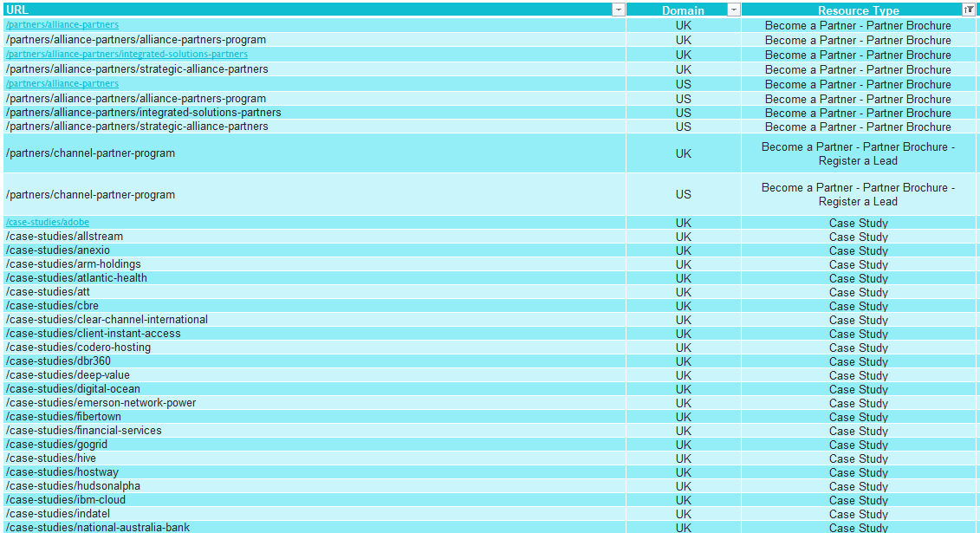This screenshot has height=533, width=980.
Task: Select US row's strategic-alliance-partners URL cell
Action: (x=315, y=127)
